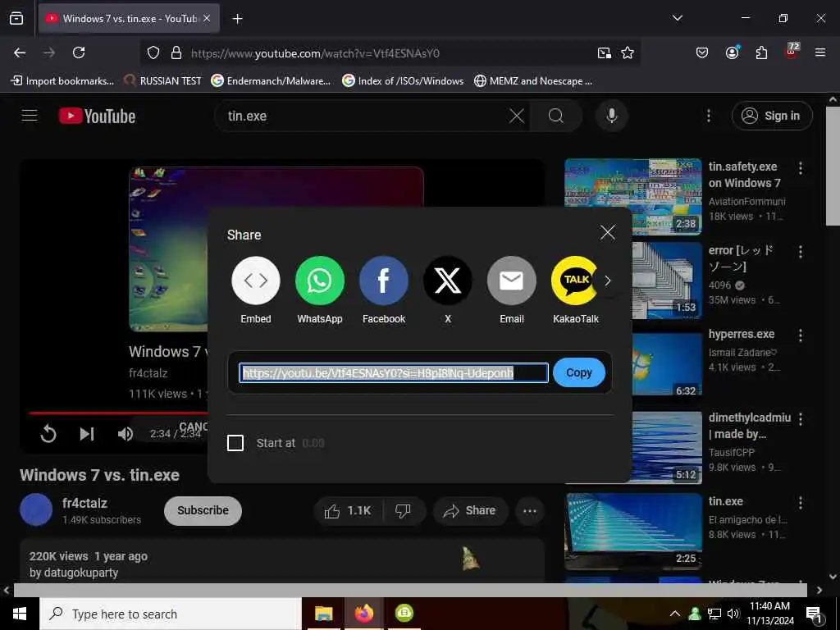The image size is (840, 630).
Task: Click the youtu.be share link field
Action: click(394, 373)
